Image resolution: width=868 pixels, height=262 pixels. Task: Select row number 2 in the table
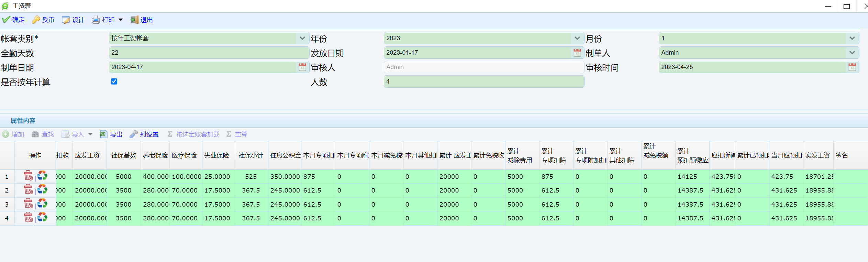(x=7, y=190)
